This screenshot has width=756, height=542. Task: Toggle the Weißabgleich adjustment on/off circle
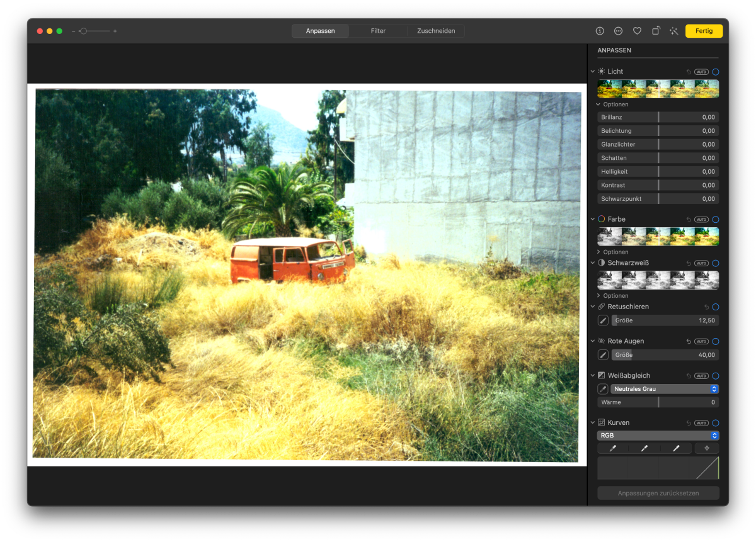point(716,376)
